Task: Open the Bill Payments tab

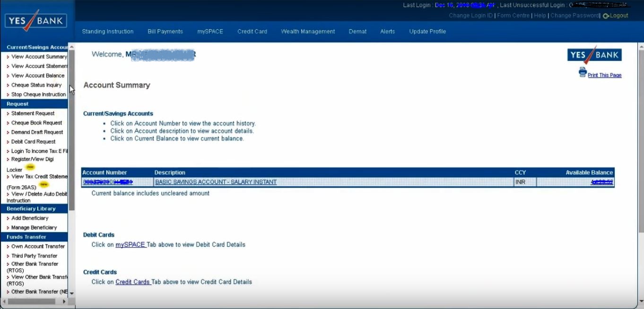Action: [x=165, y=31]
